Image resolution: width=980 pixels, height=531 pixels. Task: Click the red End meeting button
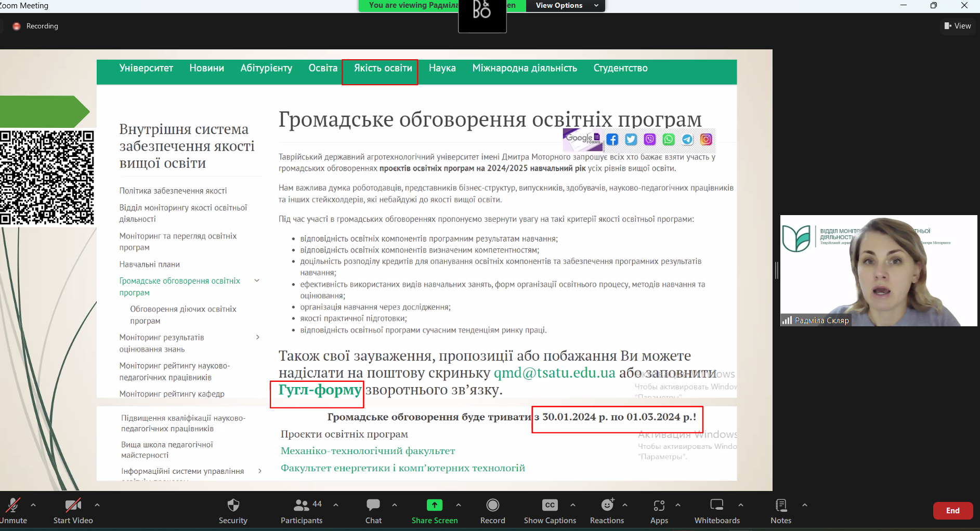[x=952, y=511]
